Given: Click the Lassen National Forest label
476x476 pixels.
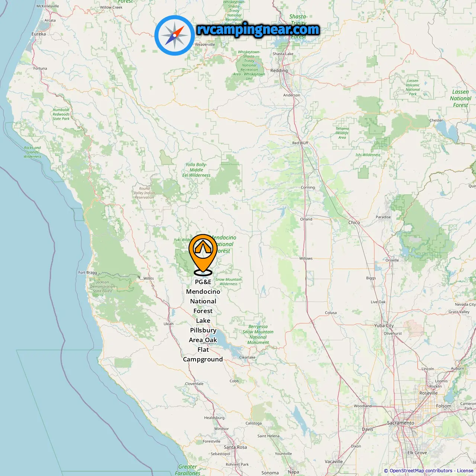Looking at the screenshot, I should [460, 99].
